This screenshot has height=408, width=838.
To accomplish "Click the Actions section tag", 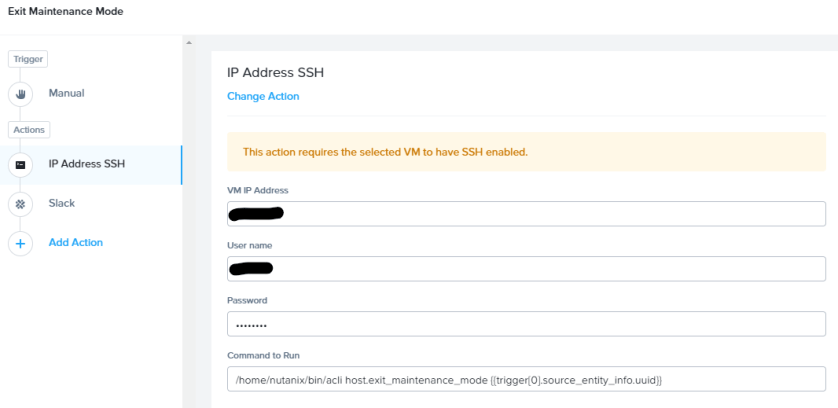I will coord(29,129).
